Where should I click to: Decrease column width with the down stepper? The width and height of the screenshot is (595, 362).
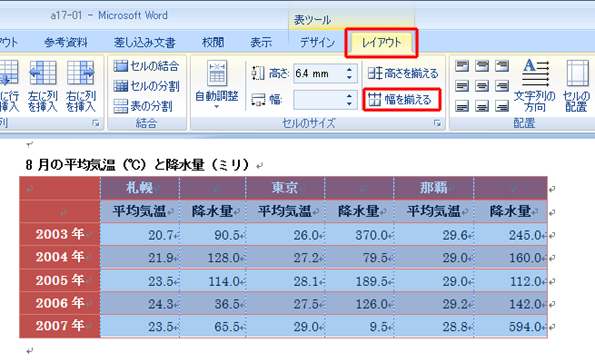(349, 104)
